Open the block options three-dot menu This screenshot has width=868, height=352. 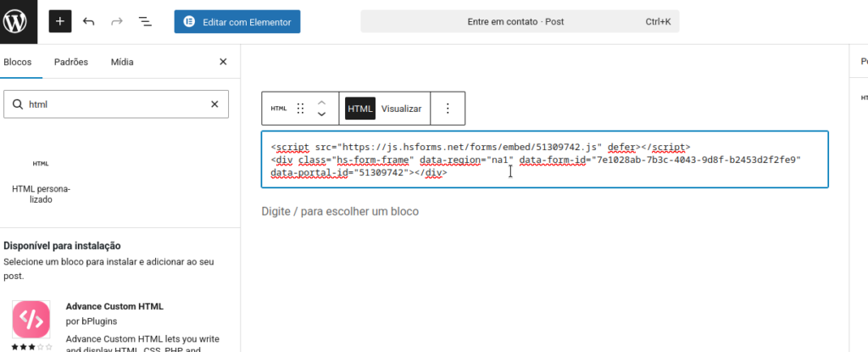[x=448, y=109]
